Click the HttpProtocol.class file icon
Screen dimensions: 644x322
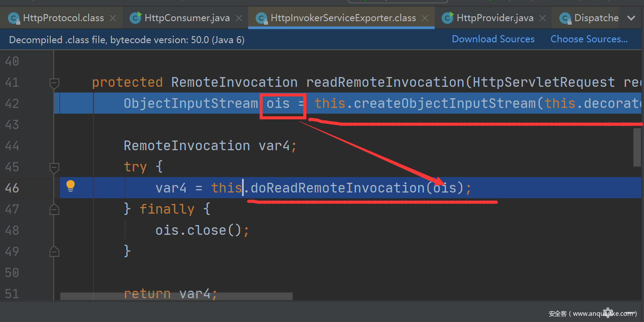coord(14,18)
